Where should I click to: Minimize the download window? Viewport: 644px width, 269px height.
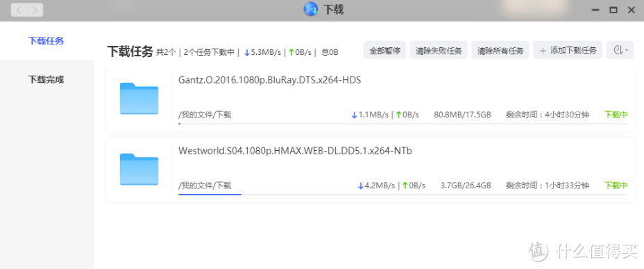[x=595, y=10]
